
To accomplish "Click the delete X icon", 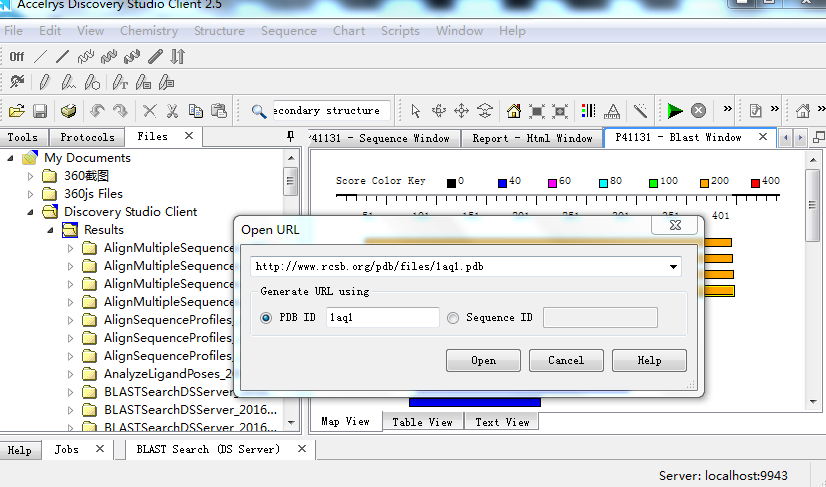I will 150,111.
